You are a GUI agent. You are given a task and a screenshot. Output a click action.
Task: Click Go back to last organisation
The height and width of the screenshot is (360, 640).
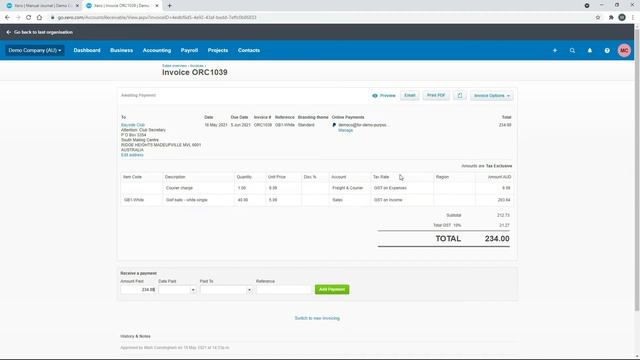point(40,32)
